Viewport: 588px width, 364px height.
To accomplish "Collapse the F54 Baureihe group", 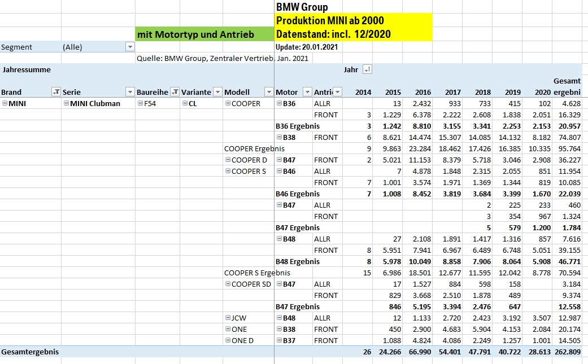I will tap(140, 104).
